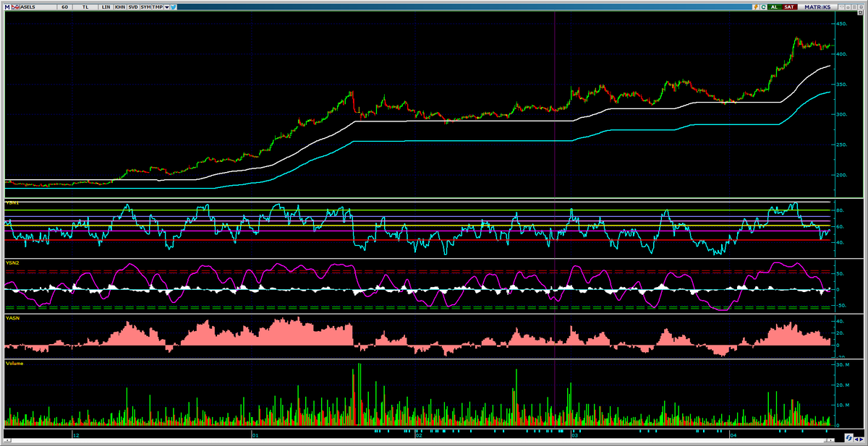The height and width of the screenshot is (446, 868).
Task: Click the left arrow of horizontal scrollbar
Action: pyautogui.click(x=7, y=440)
